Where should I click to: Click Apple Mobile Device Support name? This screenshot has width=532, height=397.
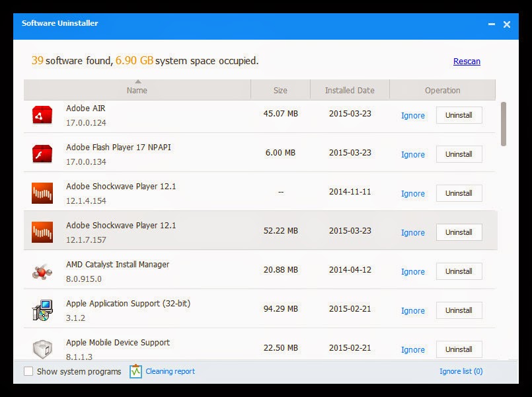[118, 343]
